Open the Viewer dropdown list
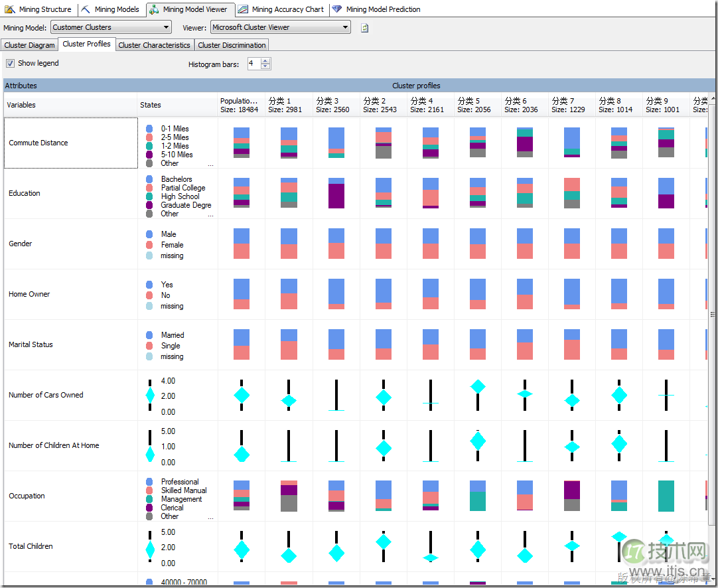Viewport: 718px width, 588px height. coord(346,28)
